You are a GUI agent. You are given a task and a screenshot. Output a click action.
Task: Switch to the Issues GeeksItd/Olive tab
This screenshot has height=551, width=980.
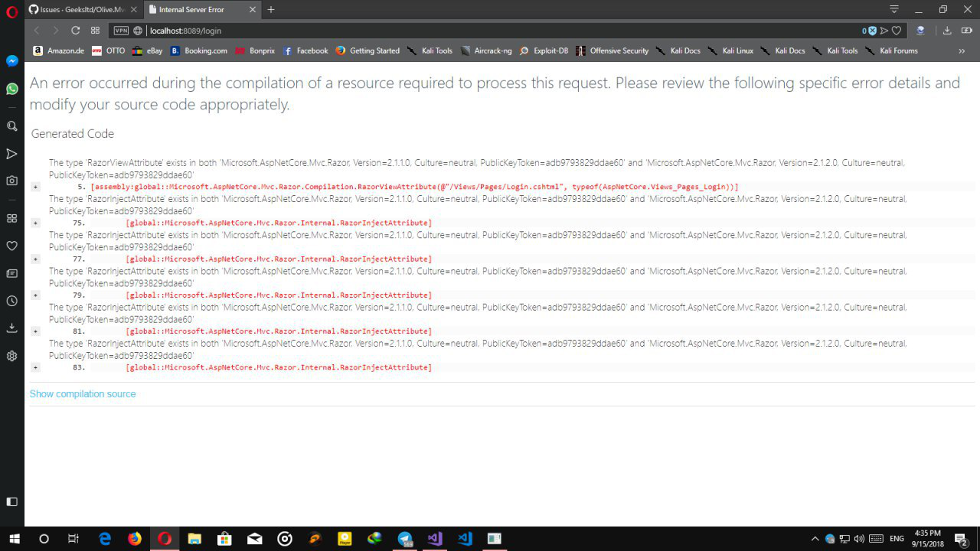[83, 10]
